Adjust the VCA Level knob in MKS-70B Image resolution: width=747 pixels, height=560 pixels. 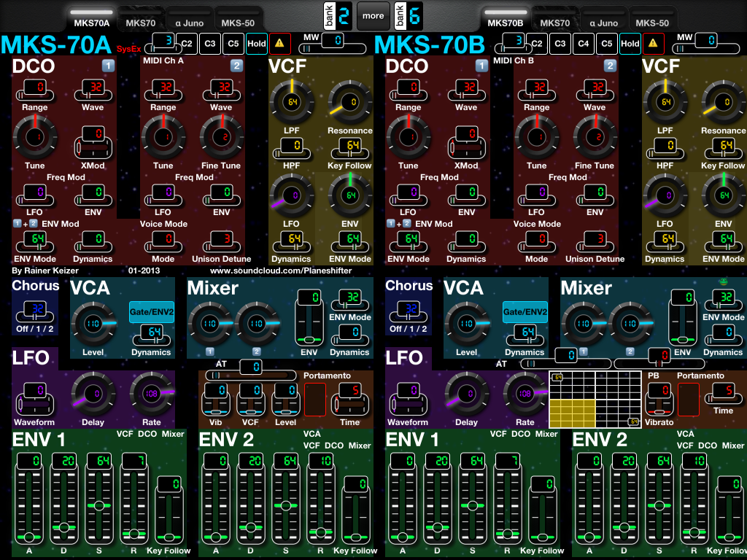click(467, 324)
